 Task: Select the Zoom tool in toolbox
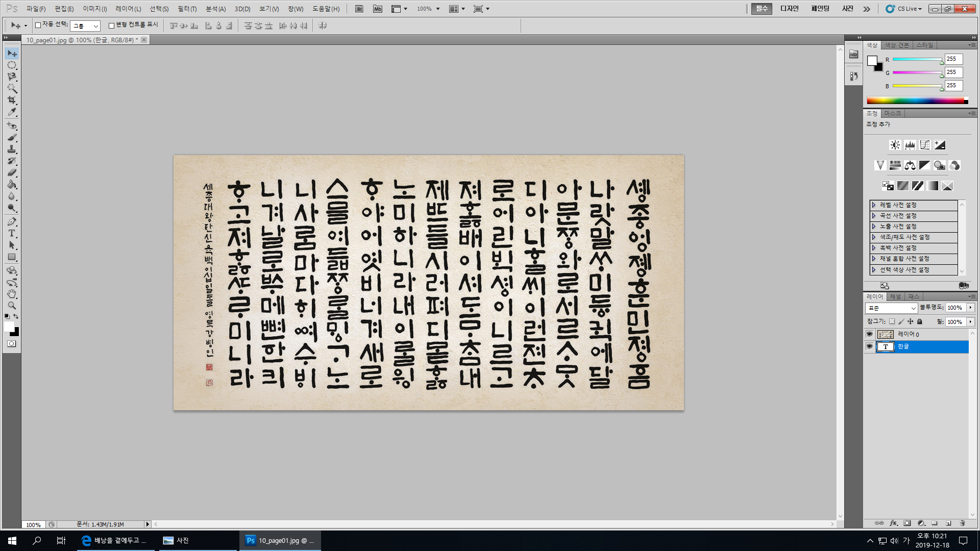[12, 306]
